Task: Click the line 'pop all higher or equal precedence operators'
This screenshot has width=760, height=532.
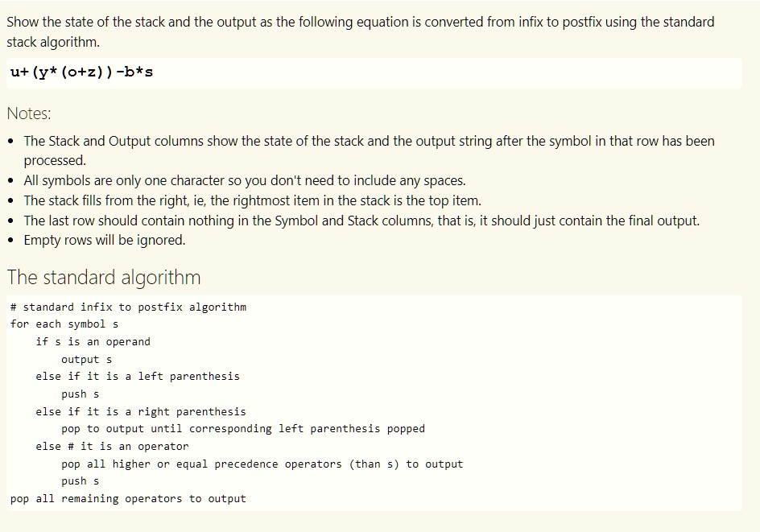Action: [262, 464]
